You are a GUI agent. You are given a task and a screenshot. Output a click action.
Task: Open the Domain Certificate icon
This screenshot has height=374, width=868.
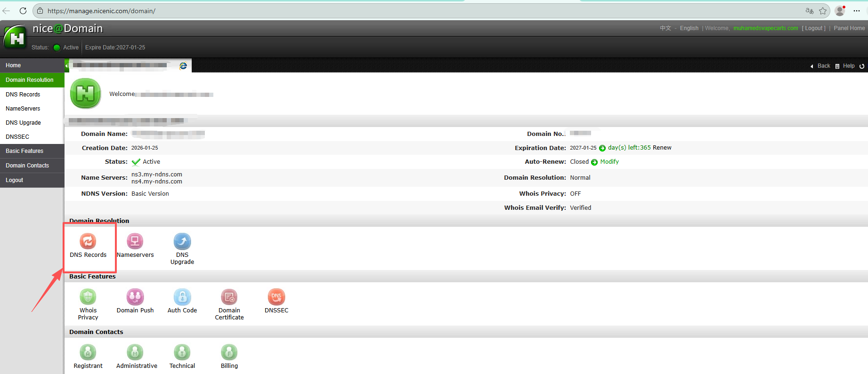(229, 297)
